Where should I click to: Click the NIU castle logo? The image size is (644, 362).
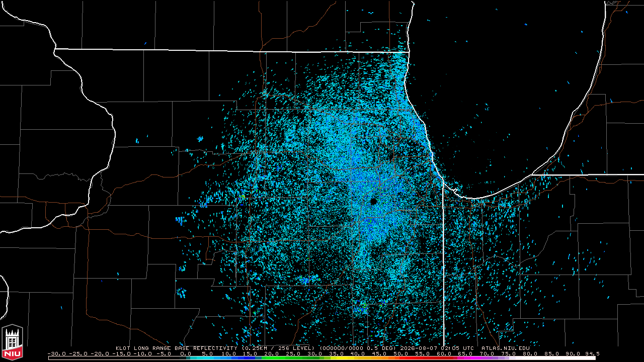click(x=12, y=341)
